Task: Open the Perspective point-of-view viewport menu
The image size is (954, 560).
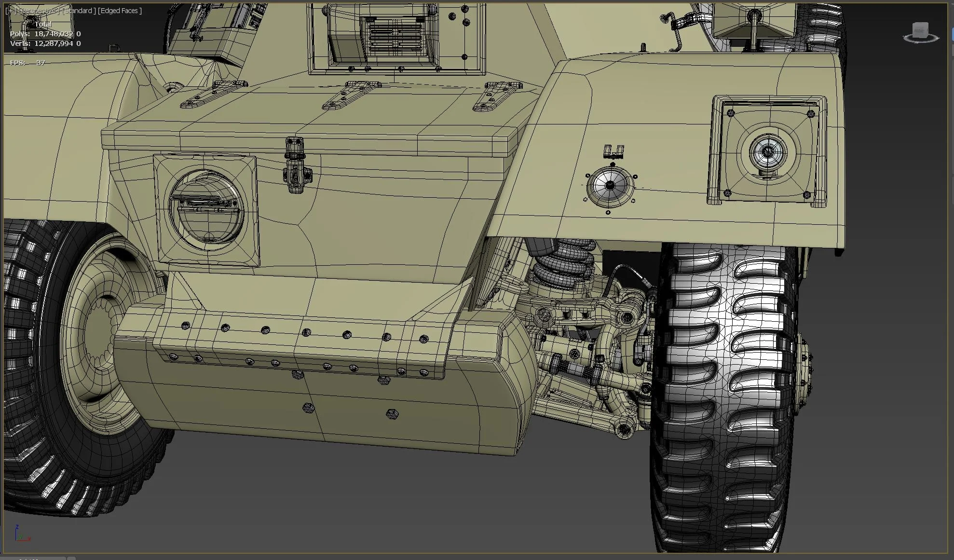Action: tap(38, 11)
